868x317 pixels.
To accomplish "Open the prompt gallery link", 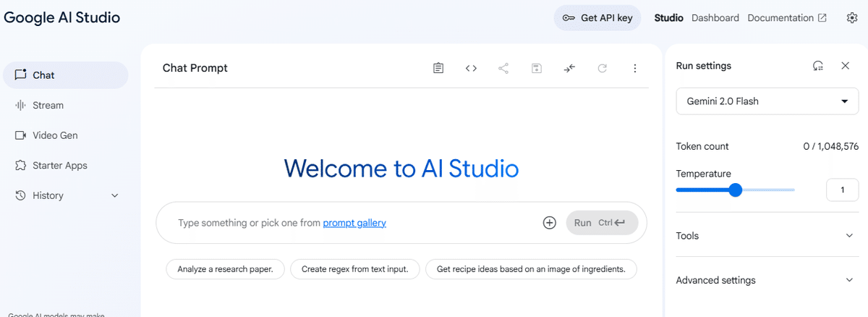I will pyautogui.click(x=354, y=223).
